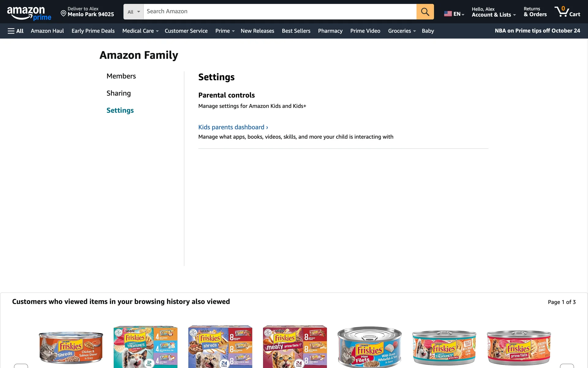588x368 pixels.
Task: Switch to the Sharing section
Action: coord(119,93)
